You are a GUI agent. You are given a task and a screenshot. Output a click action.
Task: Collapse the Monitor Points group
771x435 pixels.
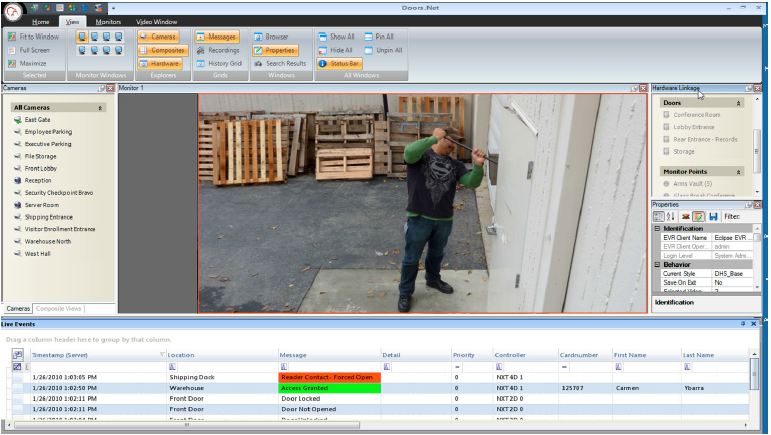pos(738,172)
